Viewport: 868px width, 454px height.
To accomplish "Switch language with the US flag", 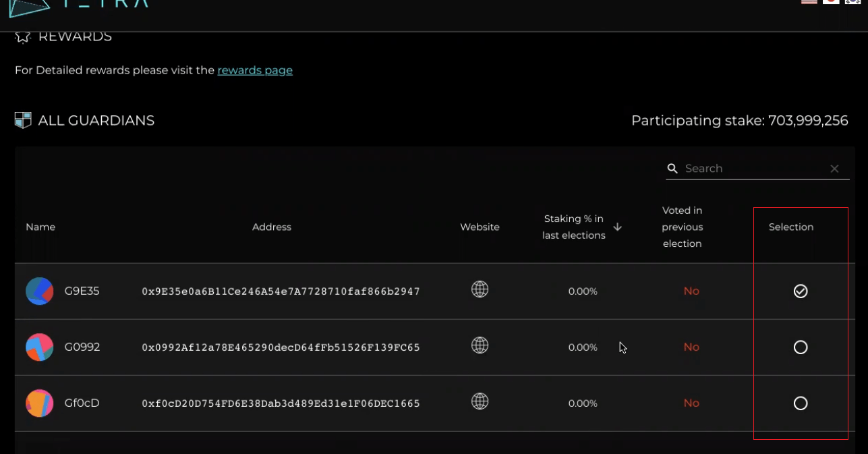I will coord(809,2).
